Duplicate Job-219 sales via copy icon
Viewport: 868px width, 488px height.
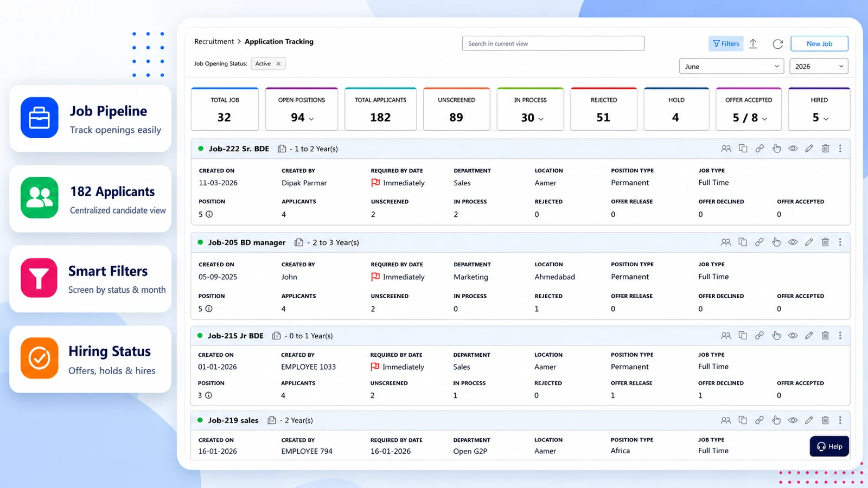pyautogui.click(x=743, y=420)
